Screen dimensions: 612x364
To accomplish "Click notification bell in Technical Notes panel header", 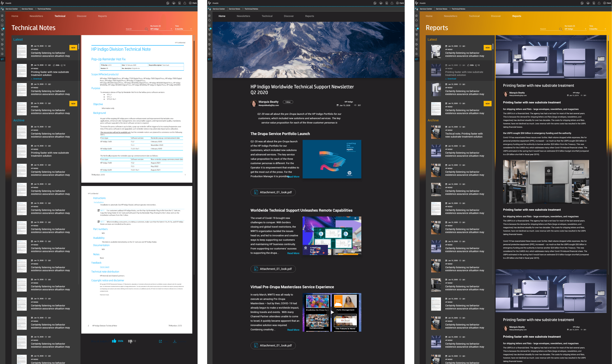I will pyautogui.click(x=185, y=3).
